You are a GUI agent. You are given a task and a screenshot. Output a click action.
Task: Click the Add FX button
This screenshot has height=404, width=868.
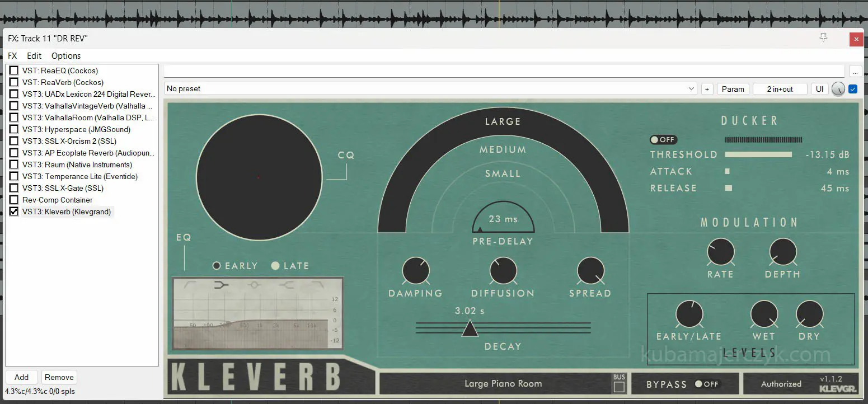21,377
